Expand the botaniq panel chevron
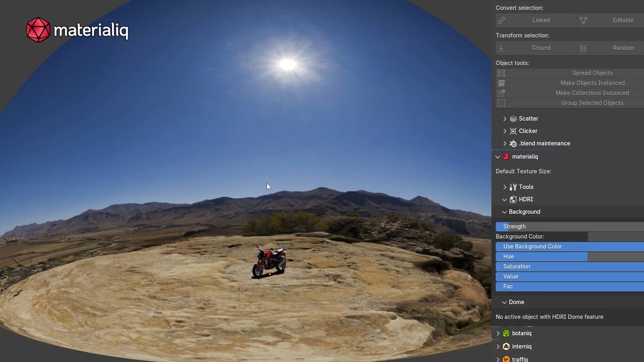This screenshot has width=644, height=362. point(497,333)
